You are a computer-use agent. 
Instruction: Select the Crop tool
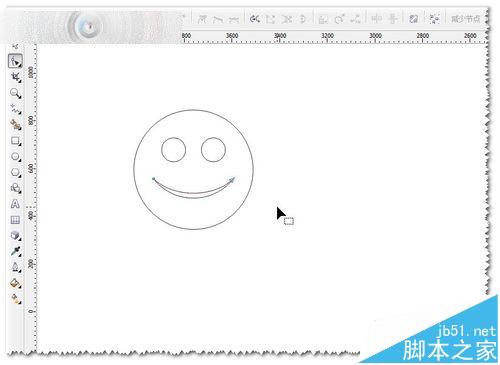pos(15,77)
